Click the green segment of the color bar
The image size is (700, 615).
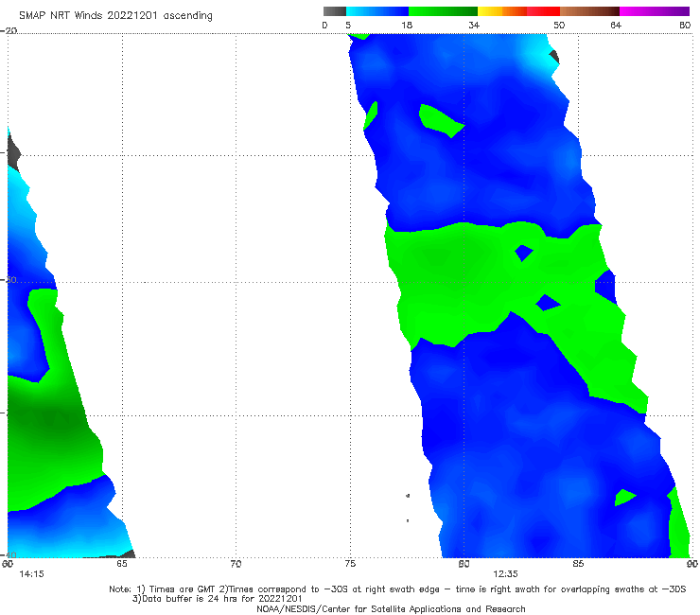coord(443,11)
